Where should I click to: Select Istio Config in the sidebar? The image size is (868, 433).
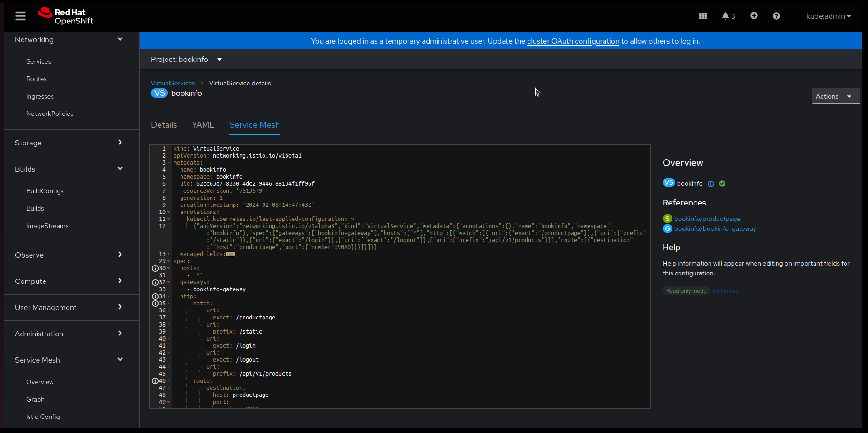click(43, 417)
